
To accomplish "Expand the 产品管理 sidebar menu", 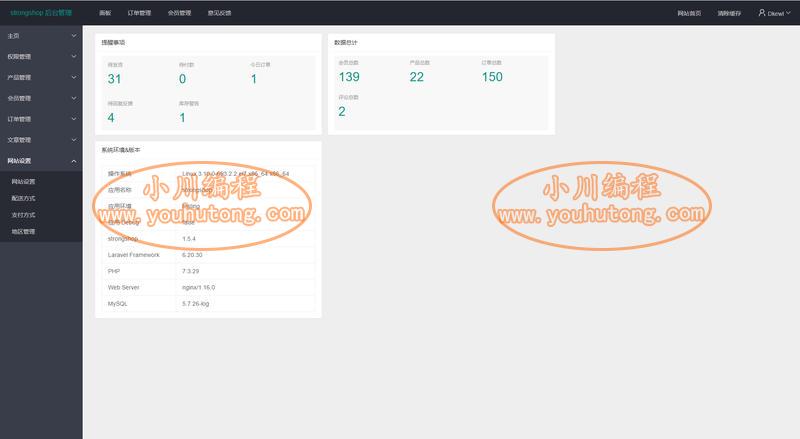I will 41,78.
